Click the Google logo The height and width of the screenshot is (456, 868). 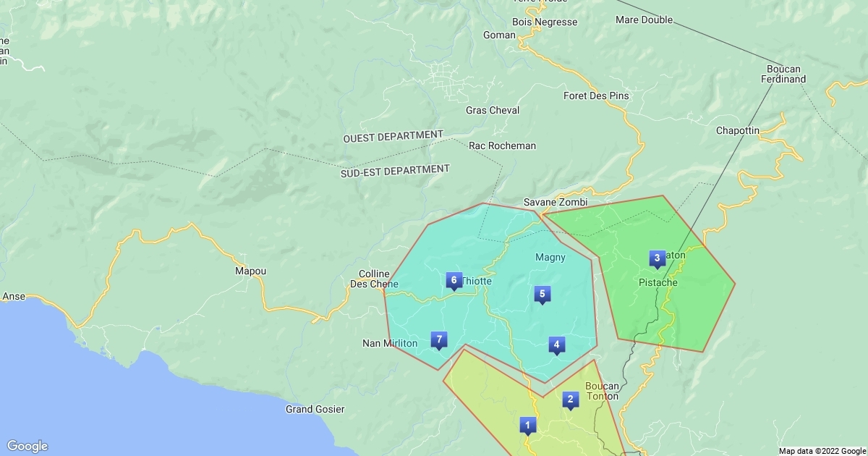27,446
